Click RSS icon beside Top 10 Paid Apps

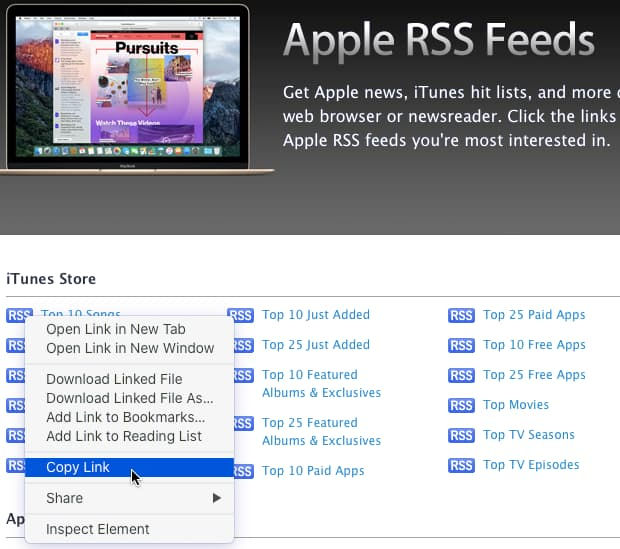point(243,471)
